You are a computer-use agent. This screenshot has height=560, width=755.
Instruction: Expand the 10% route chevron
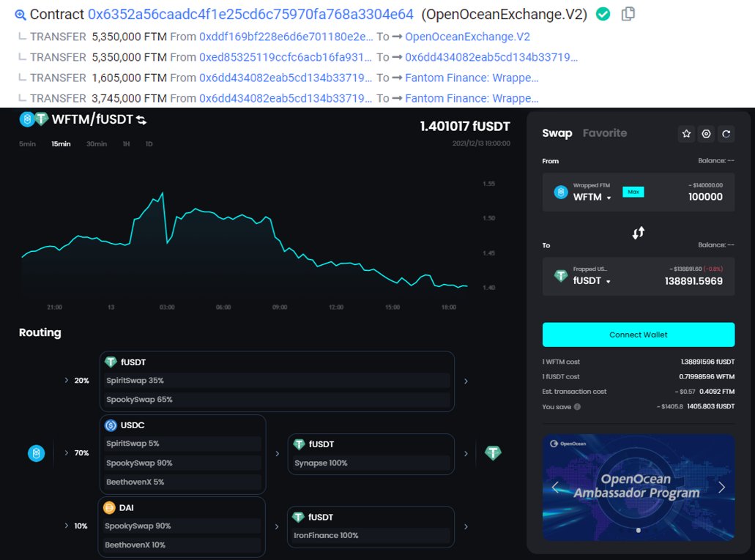click(67, 526)
